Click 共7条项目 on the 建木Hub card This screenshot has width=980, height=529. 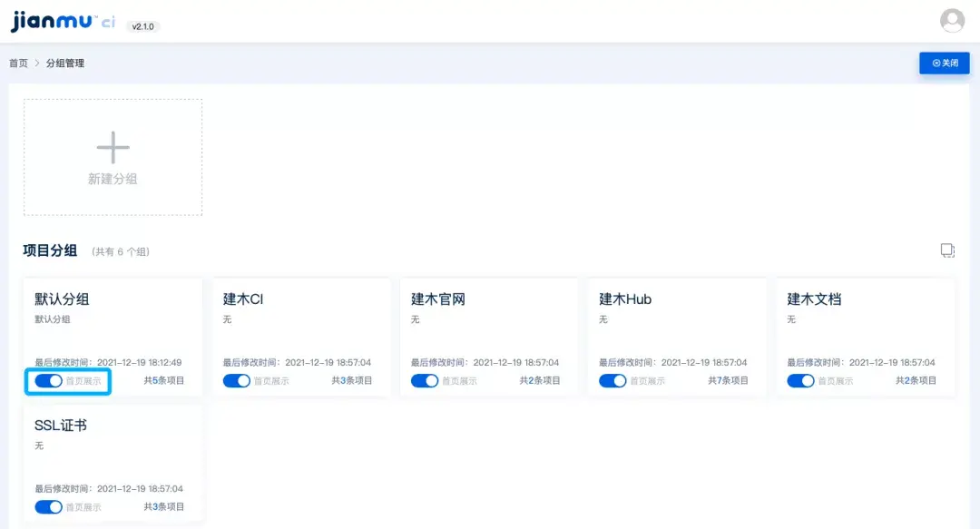click(x=729, y=381)
